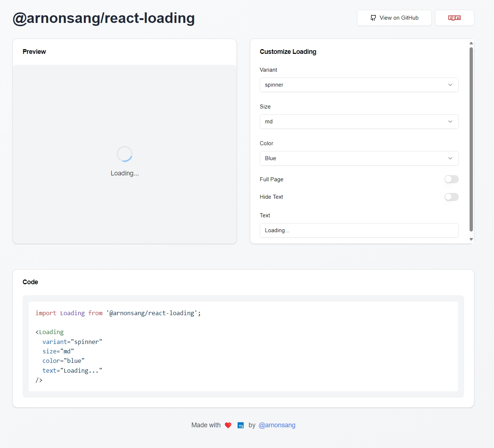Open the Color dropdown set to Blue
This screenshot has width=494, height=448.
tap(359, 158)
